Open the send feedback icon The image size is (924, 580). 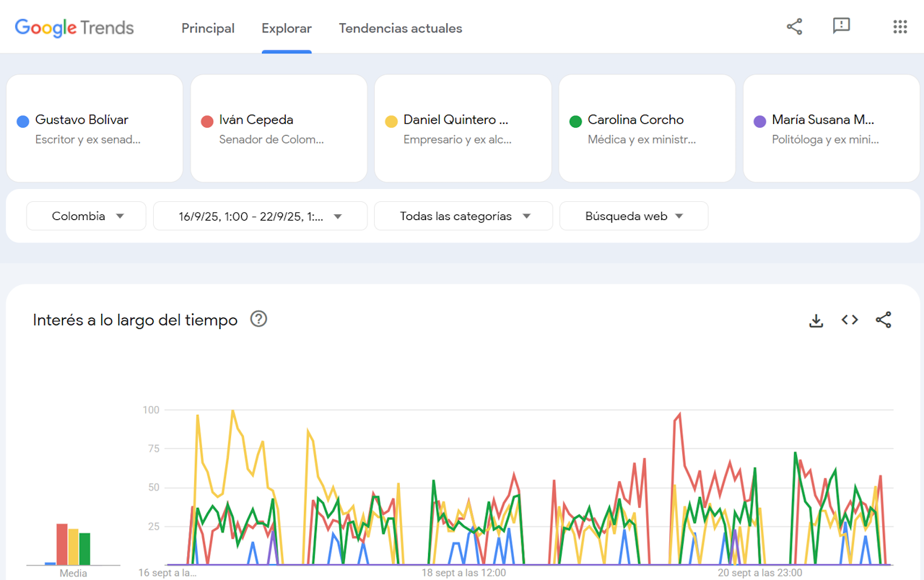point(841,27)
